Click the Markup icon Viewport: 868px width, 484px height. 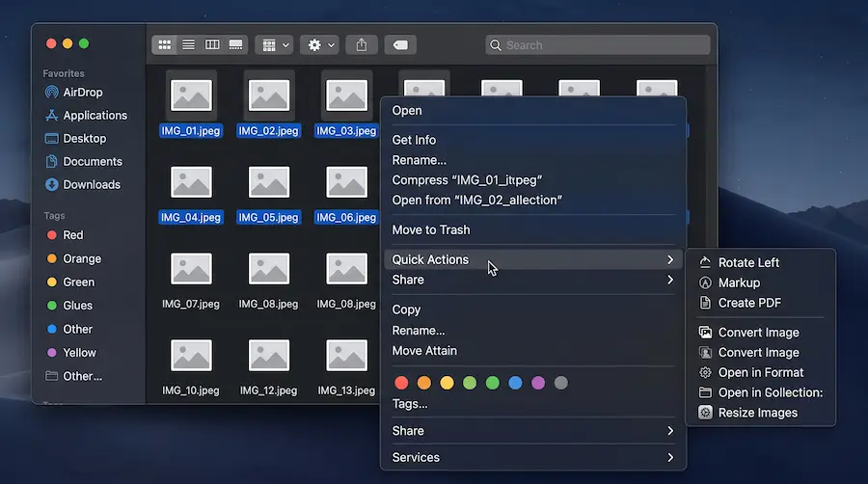pos(705,282)
